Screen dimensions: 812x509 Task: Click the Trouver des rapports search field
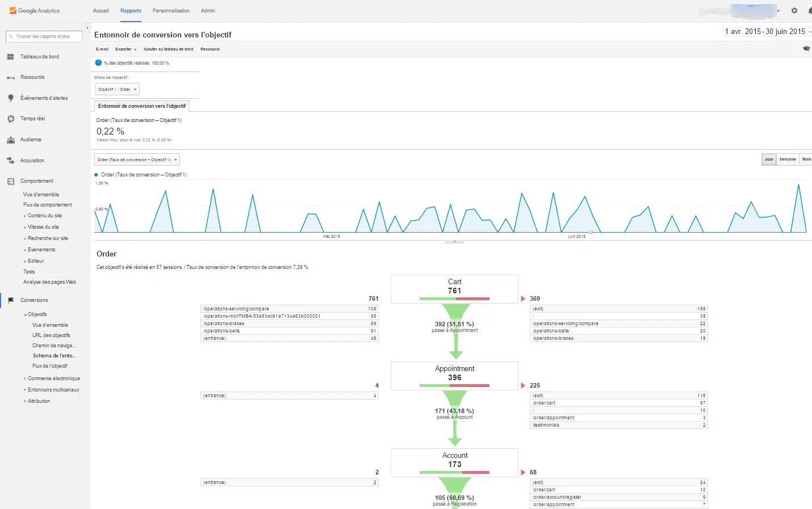tap(44, 36)
